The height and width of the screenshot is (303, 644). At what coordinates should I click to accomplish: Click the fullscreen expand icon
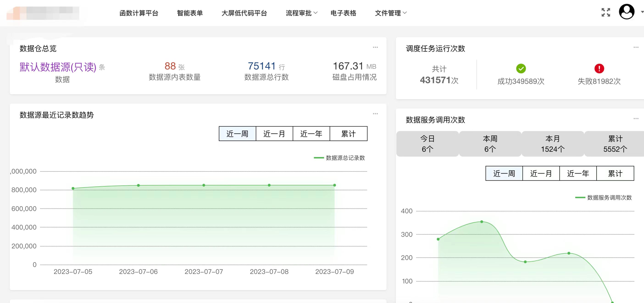(606, 12)
